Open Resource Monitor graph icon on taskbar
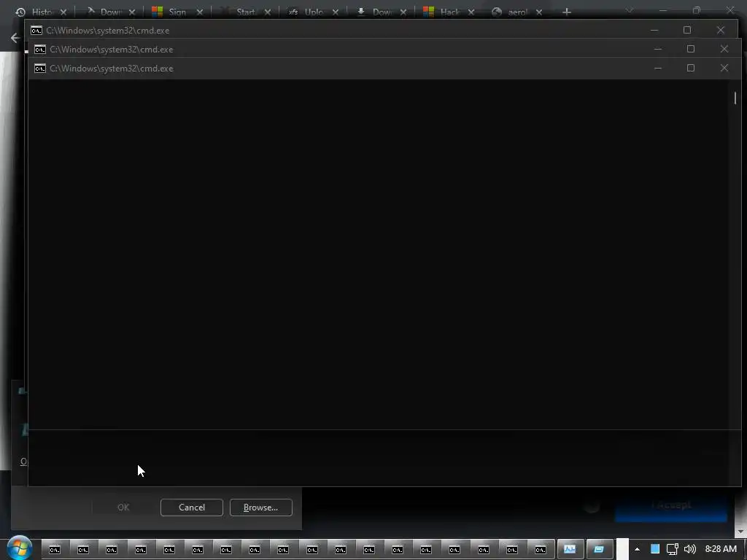The height and width of the screenshot is (560, 747). (569, 549)
